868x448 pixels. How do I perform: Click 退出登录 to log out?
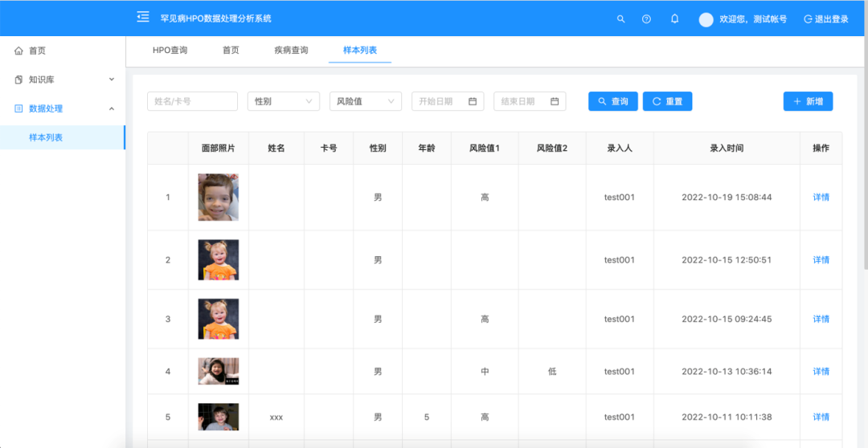(x=832, y=19)
